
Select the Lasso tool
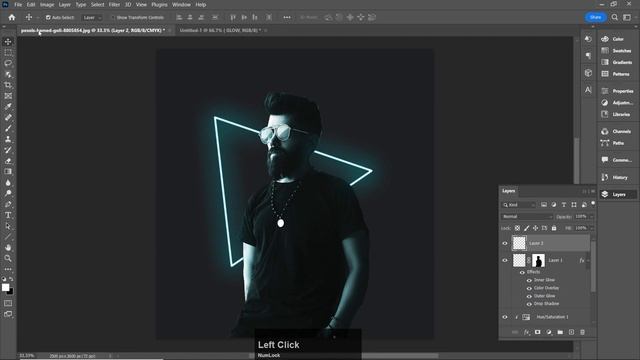coord(8,63)
